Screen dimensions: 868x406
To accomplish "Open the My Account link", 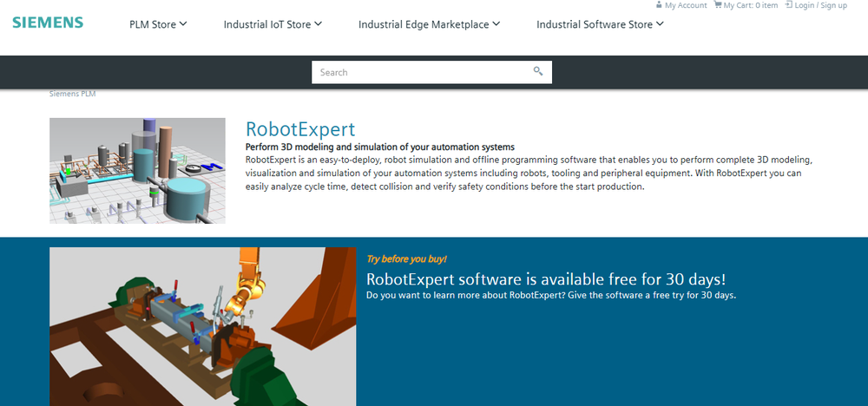I will (686, 5).
